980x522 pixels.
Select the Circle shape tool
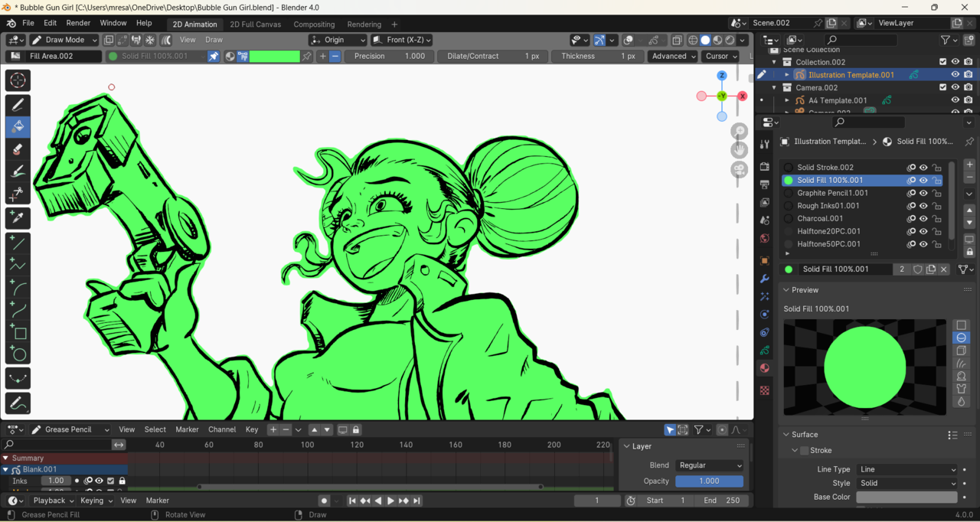point(18,354)
